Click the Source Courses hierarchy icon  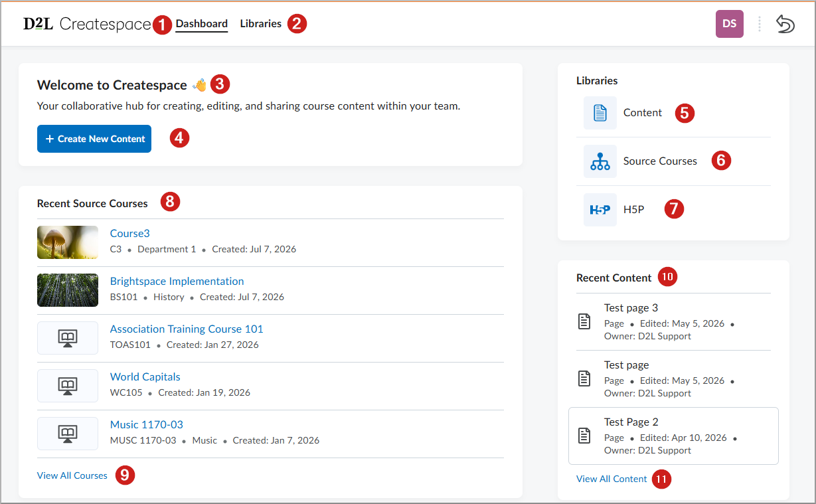point(600,161)
